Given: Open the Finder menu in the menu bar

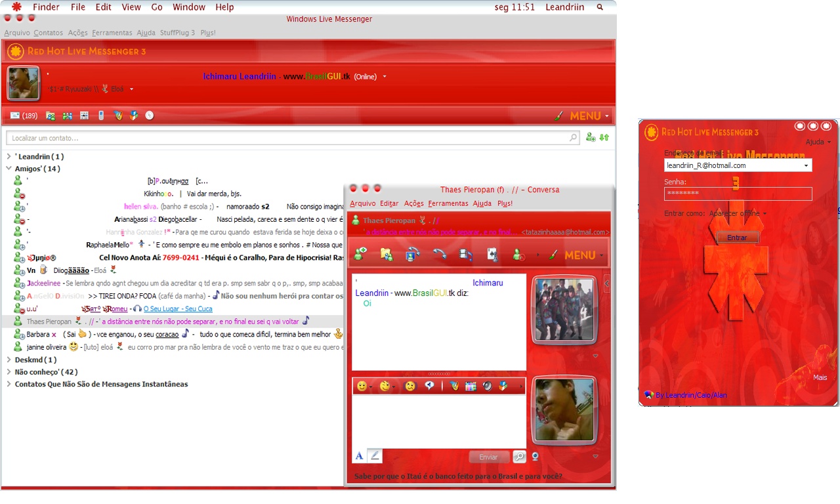Looking at the screenshot, I should [46, 7].
